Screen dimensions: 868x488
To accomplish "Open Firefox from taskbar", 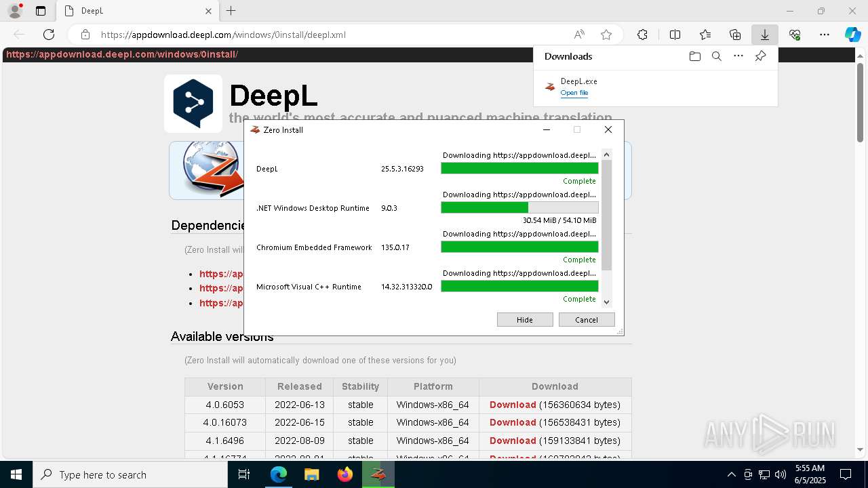I will [345, 474].
